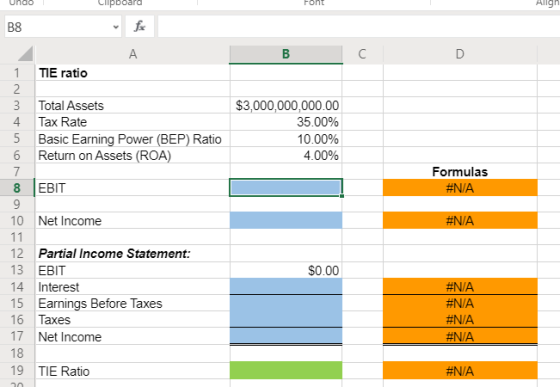Click #N/A cell in row 17
The width and height of the screenshot is (560, 387).
[460, 336]
